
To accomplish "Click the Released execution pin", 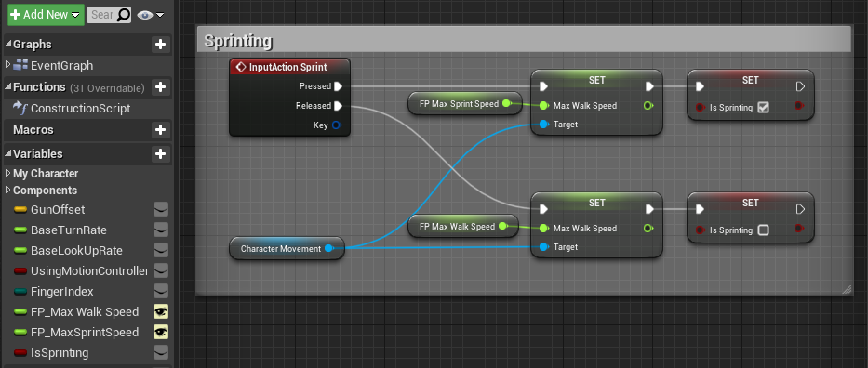I will 339,106.
